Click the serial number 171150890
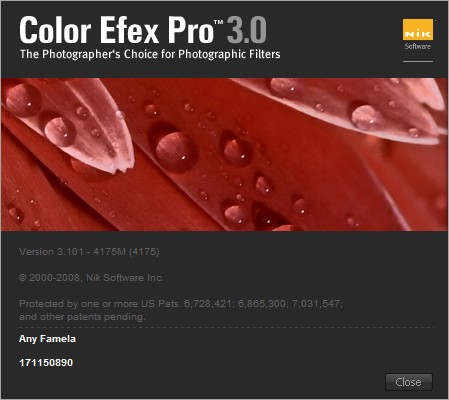Screen dimensions: 449x400 46,362
